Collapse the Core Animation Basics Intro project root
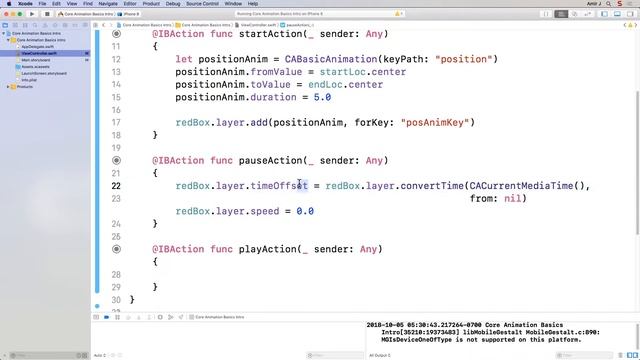This screenshot has height=360, width=640. tap(4, 33)
